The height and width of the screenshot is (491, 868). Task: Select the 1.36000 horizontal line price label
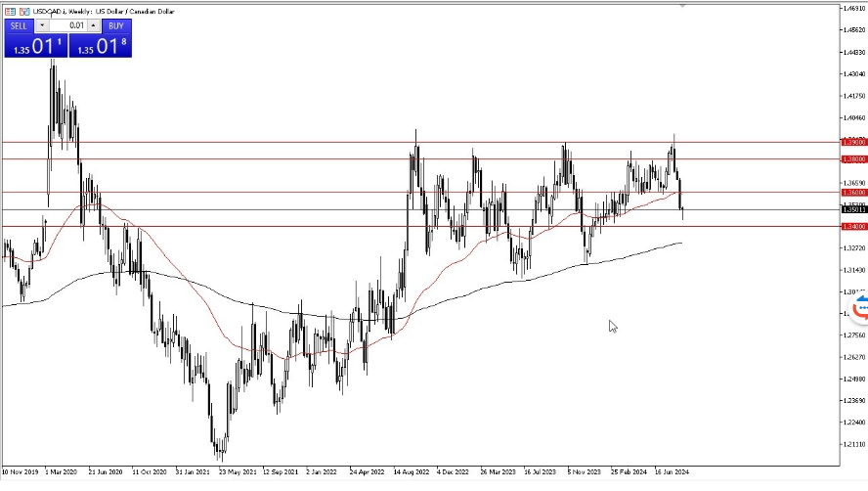click(x=853, y=193)
